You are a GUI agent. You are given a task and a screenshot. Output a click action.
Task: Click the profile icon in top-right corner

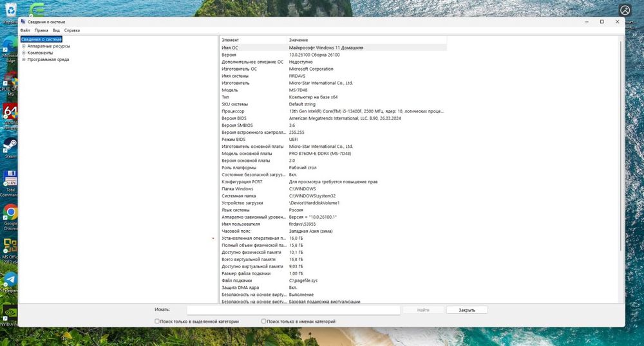click(x=625, y=10)
